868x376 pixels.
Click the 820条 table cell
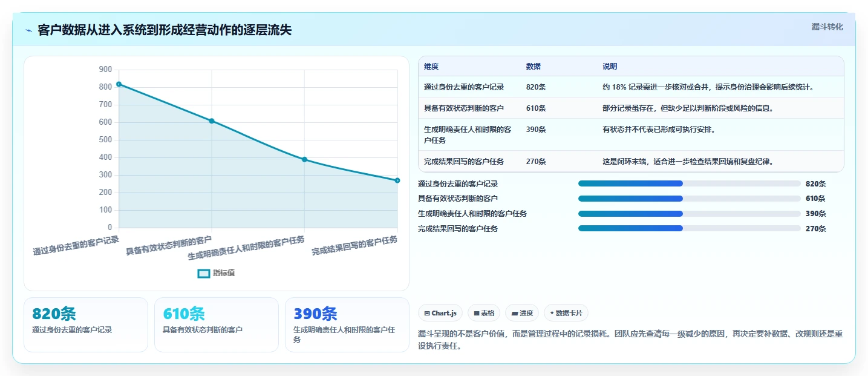coord(536,87)
